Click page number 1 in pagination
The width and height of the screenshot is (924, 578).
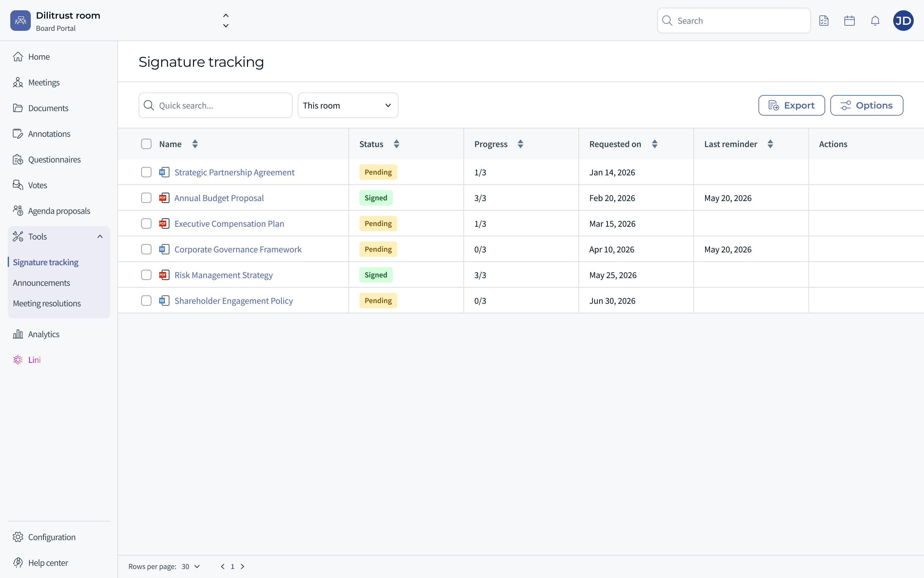(232, 566)
